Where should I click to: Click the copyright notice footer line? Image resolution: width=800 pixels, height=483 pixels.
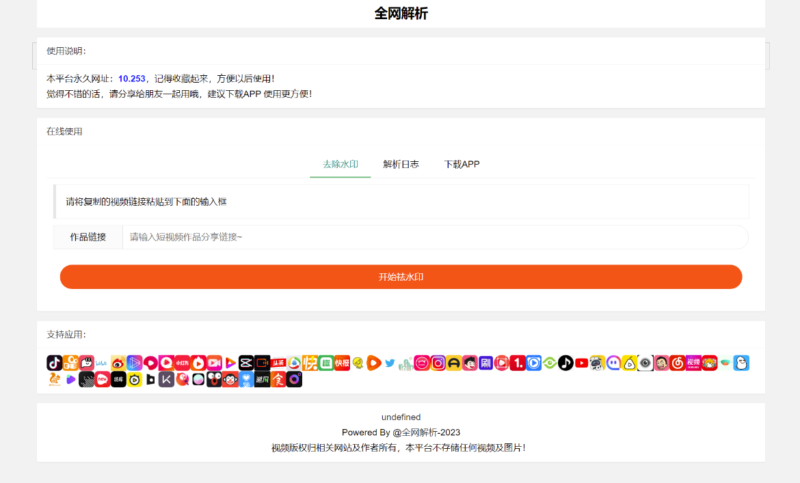tap(398, 448)
